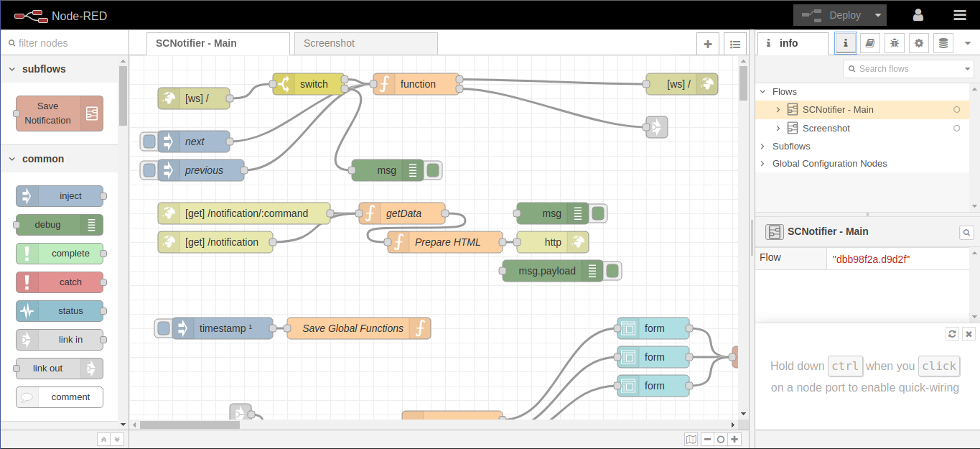
Task: Trigger the timestamp inject node button
Action: (164, 328)
